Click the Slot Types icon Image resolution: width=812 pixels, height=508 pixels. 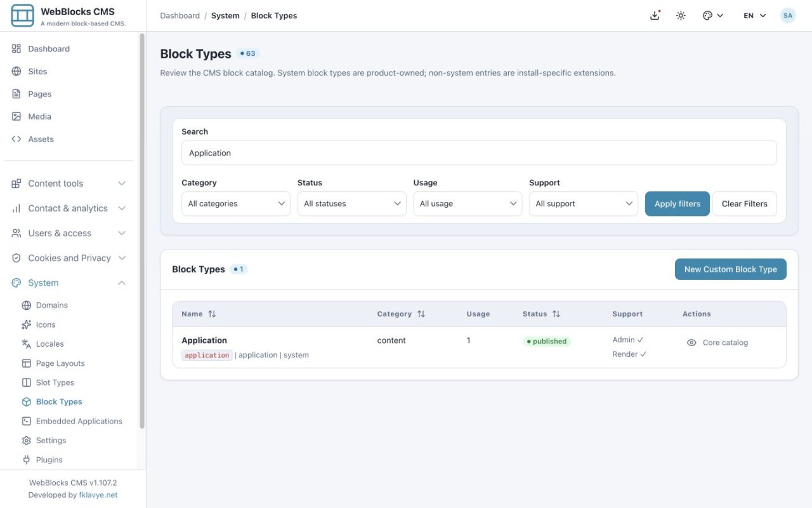click(x=27, y=382)
